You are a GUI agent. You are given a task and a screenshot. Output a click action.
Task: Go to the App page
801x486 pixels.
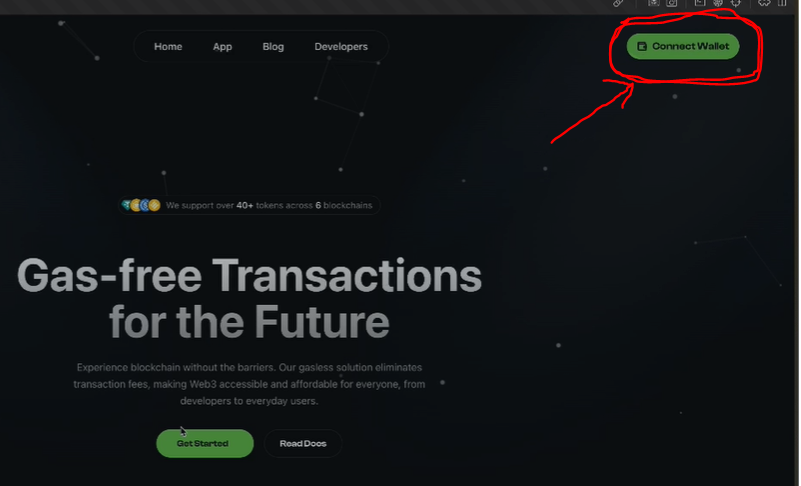pyautogui.click(x=222, y=47)
